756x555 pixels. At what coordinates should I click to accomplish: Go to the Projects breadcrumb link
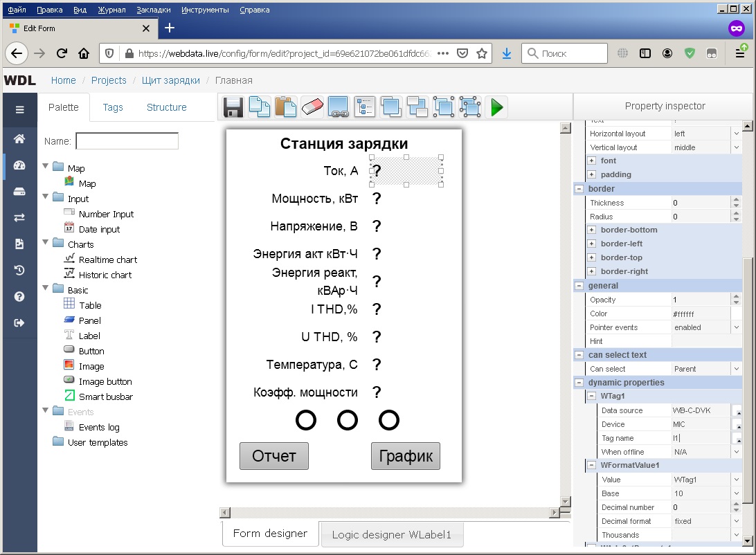[109, 80]
